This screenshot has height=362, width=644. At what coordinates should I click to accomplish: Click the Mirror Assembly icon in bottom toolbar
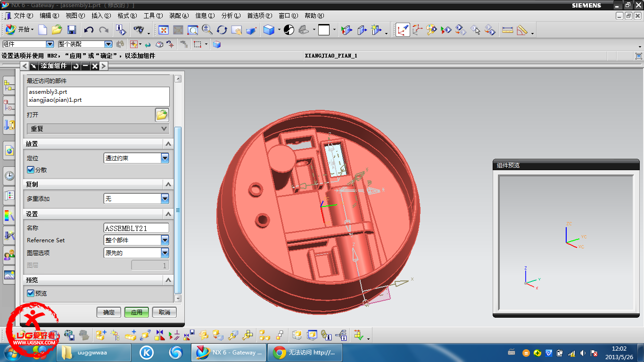160,335
